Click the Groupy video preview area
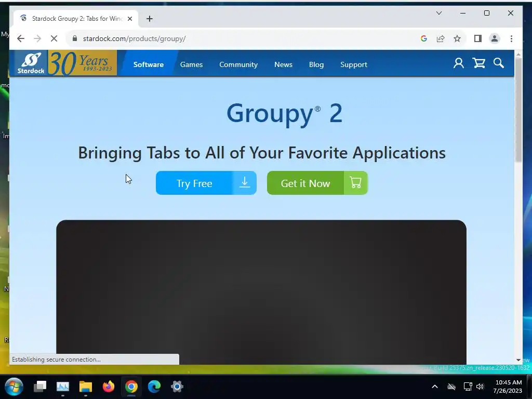The height and width of the screenshot is (399, 532). point(261,292)
